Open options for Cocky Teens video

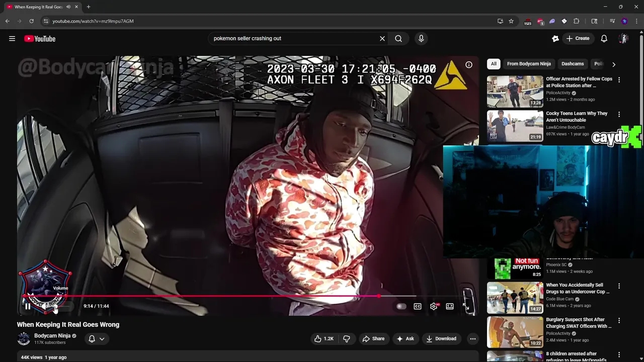point(619,114)
